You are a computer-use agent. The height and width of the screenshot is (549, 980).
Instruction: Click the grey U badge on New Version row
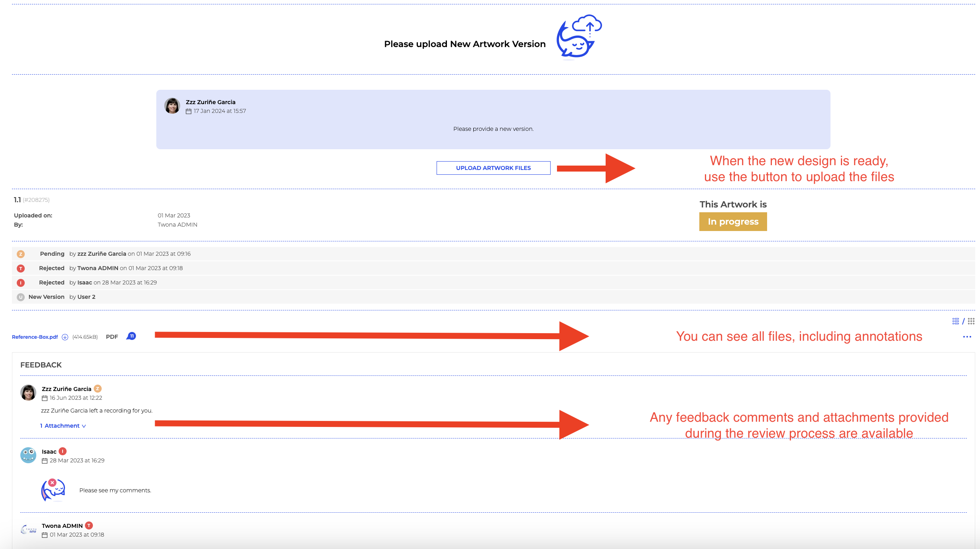21,297
